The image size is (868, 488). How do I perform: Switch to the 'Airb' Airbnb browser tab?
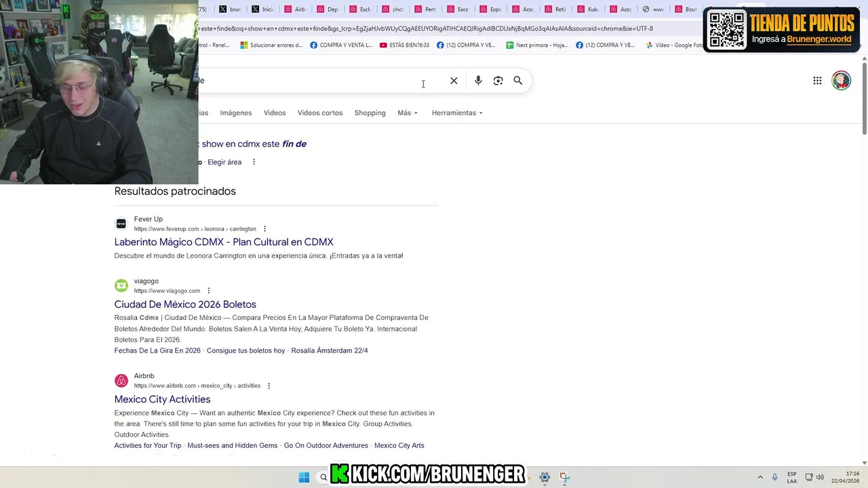296,9
